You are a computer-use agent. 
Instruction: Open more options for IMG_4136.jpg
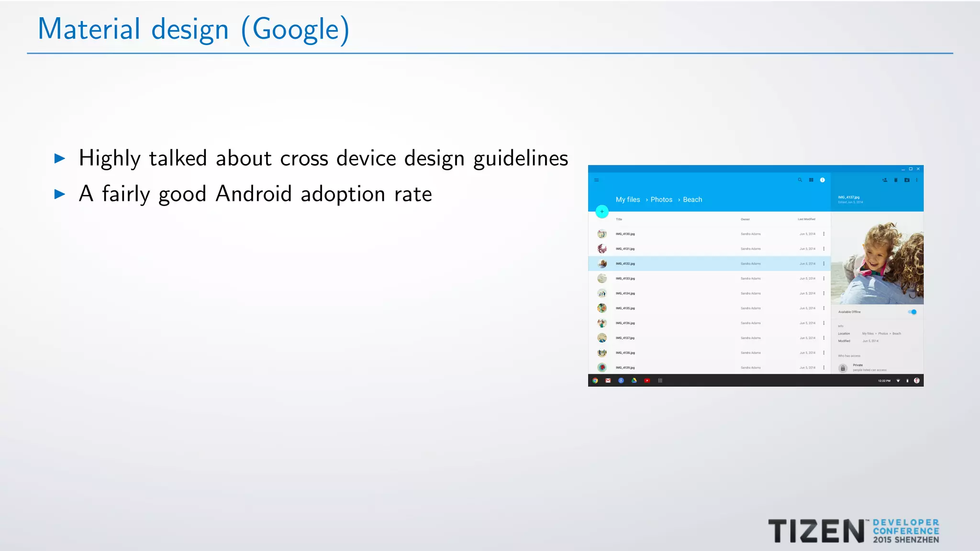[824, 323]
